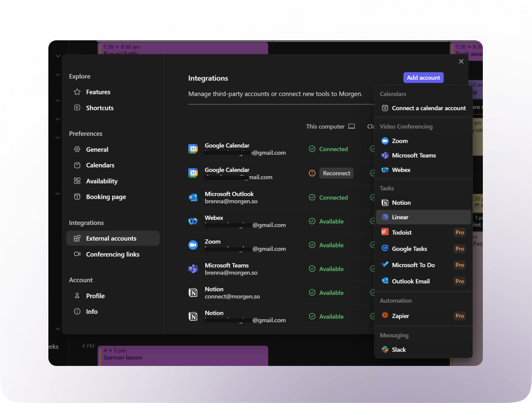Click the Todoist icon in dropdown
The image size is (532, 403).
[385, 232]
